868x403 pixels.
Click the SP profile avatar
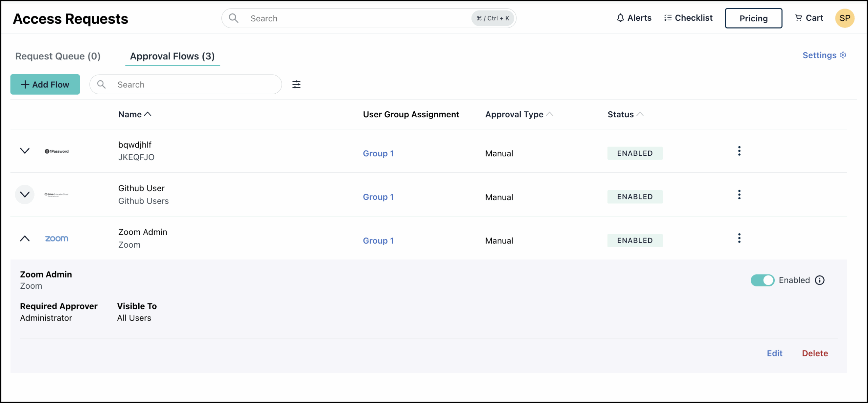(x=845, y=18)
